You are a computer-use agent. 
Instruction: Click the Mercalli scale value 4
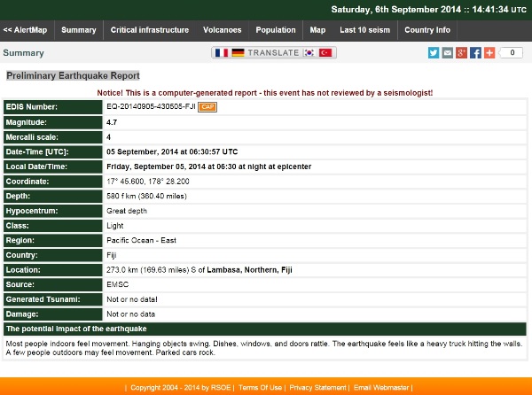[x=108, y=137]
